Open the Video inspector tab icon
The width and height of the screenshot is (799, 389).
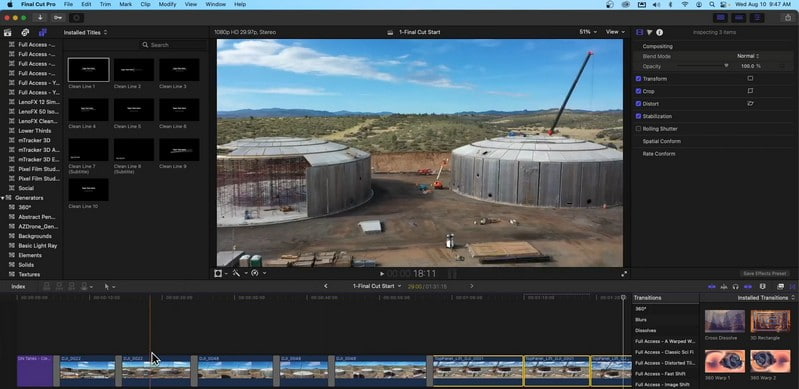point(640,32)
